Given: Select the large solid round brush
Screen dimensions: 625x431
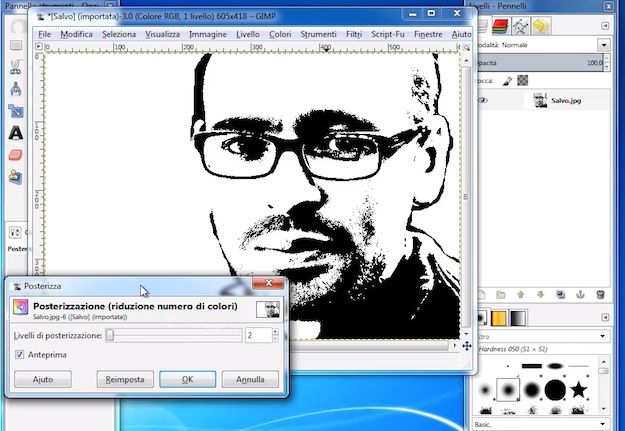Looking at the screenshot, I should pos(555,390).
